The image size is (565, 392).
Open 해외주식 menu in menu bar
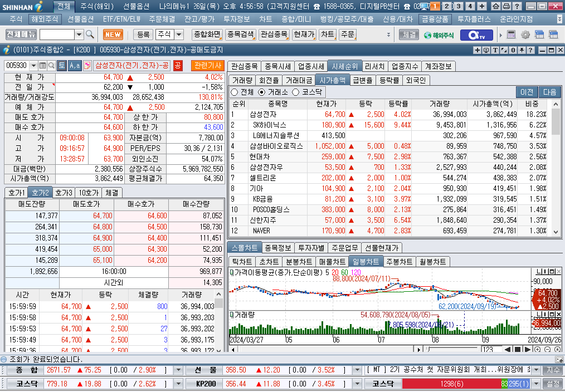pyautogui.click(x=44, y=19)
